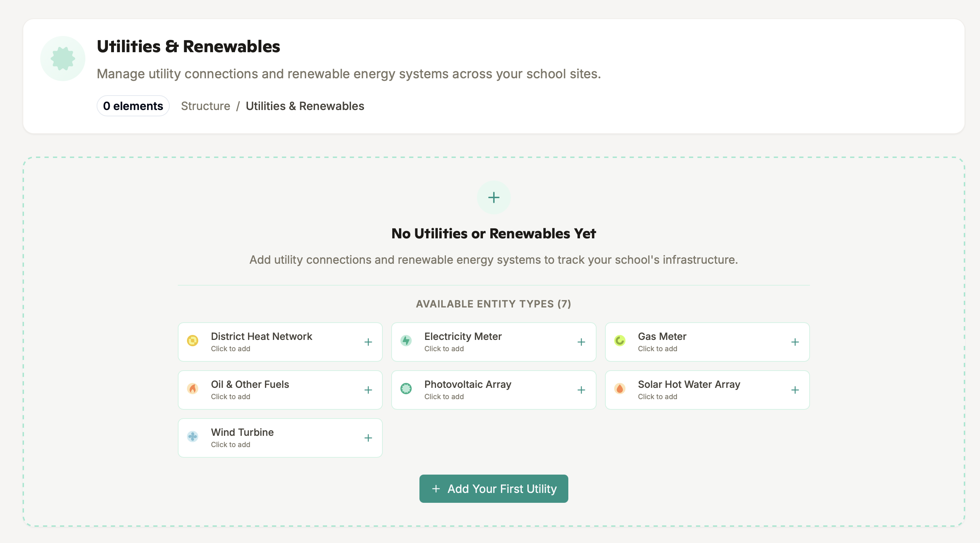
Task: Click plus icon on Electricity Meter card
Action: pos(581,342)
